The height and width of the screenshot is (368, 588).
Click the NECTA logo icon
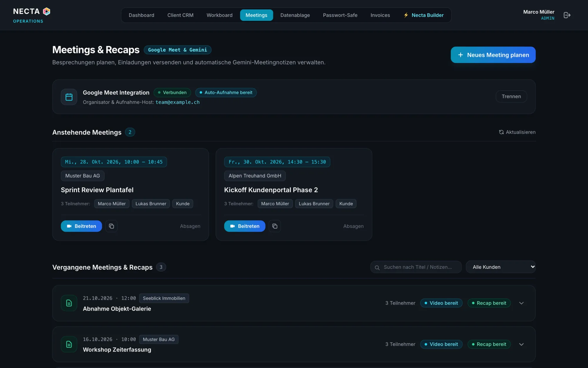[46, 11]
